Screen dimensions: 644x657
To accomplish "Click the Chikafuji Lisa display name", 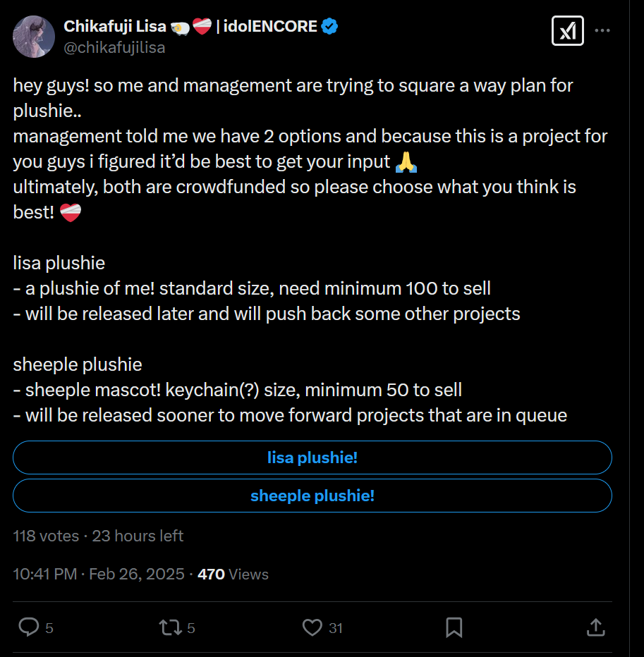I will tap(115, 27).
